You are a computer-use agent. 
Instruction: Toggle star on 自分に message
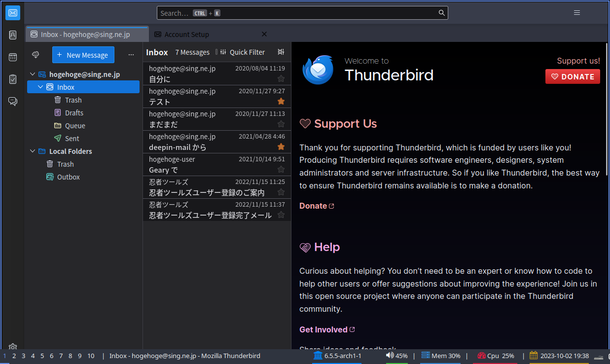281,78
